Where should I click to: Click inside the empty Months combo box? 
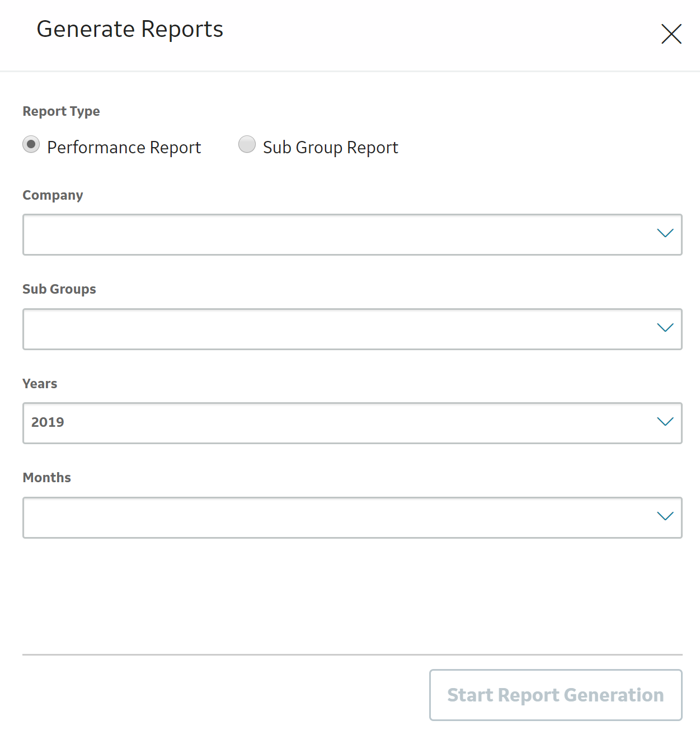[x=352, y=517]
